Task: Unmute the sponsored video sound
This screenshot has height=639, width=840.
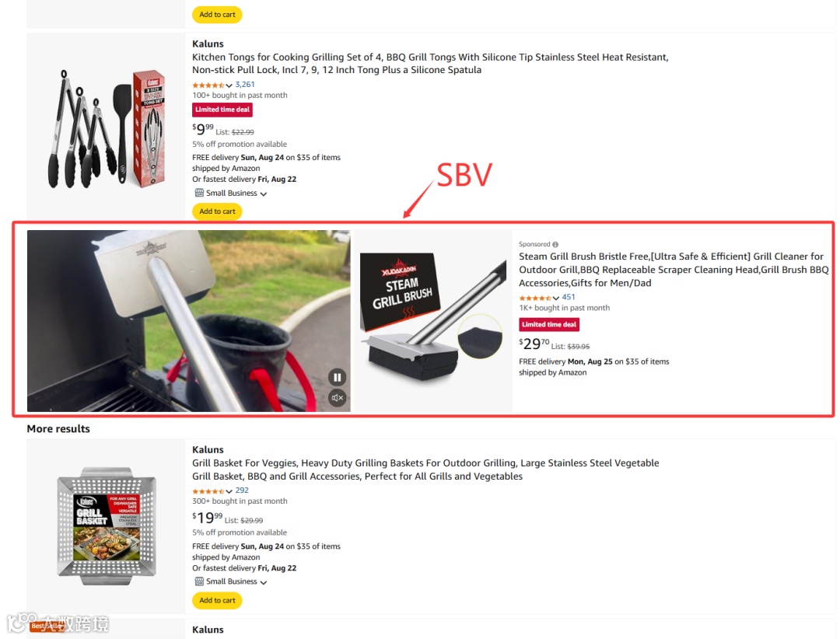Action: pyautogui.click(x=337, y=398)
